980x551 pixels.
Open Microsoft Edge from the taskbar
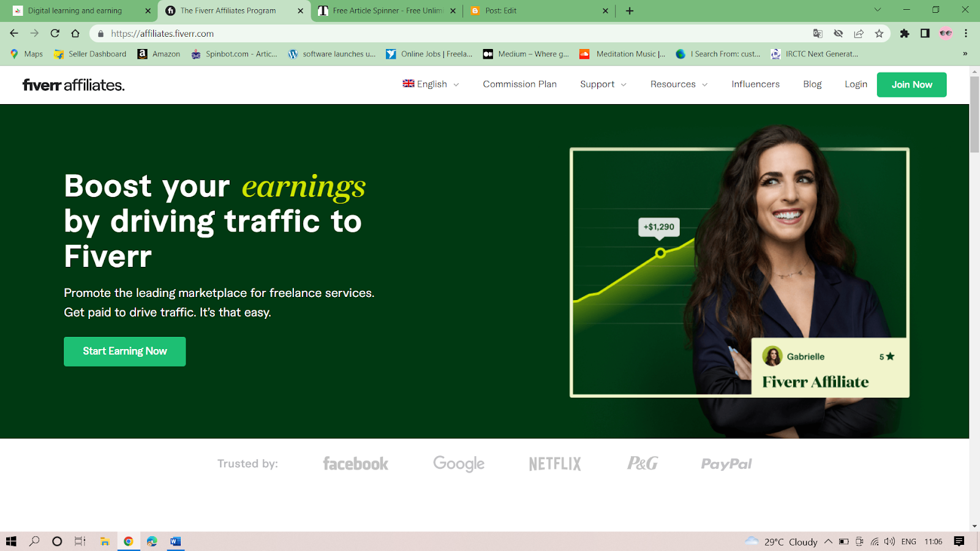tap(152, 541)
